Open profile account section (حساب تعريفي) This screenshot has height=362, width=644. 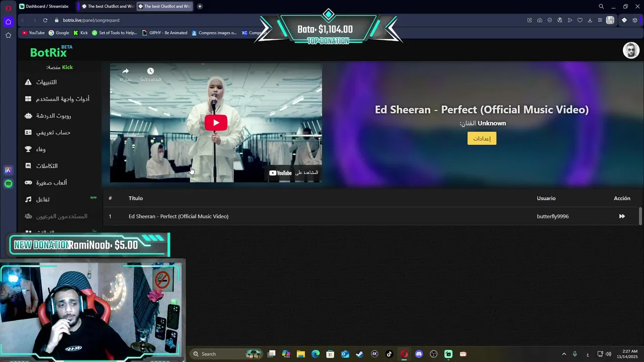[53, 132]
